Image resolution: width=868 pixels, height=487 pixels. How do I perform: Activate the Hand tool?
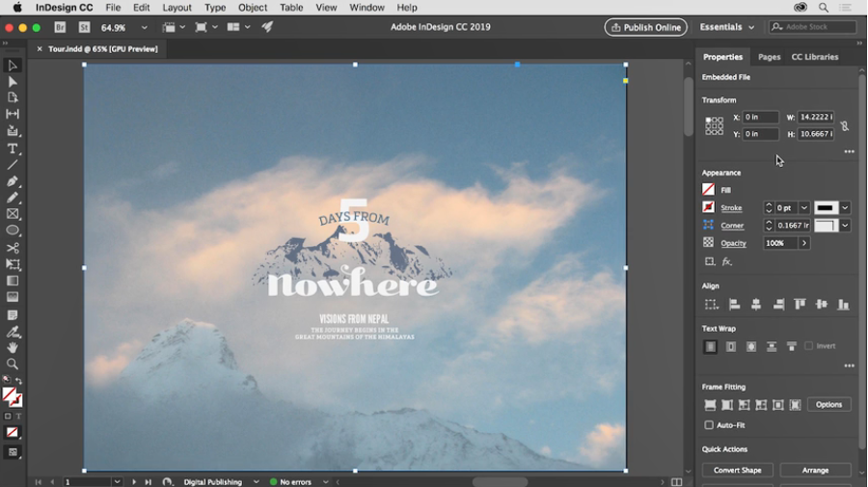[x=13, y=348]
